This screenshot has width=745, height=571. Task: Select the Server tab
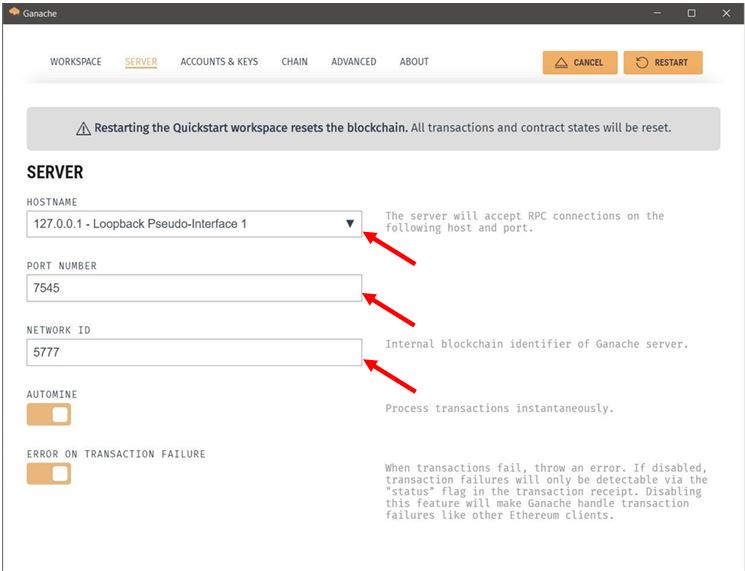click(141, 62)
